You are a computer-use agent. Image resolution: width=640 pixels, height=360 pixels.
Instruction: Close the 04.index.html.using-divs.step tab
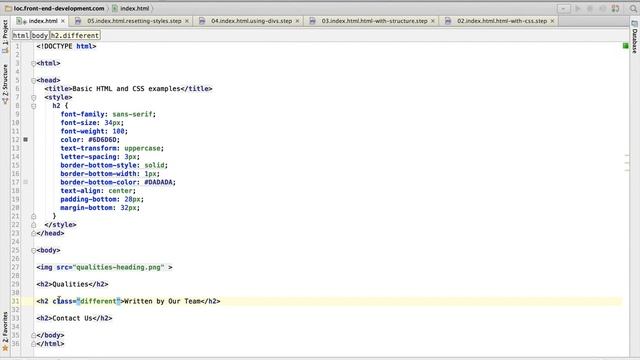[x=298, y=21]
